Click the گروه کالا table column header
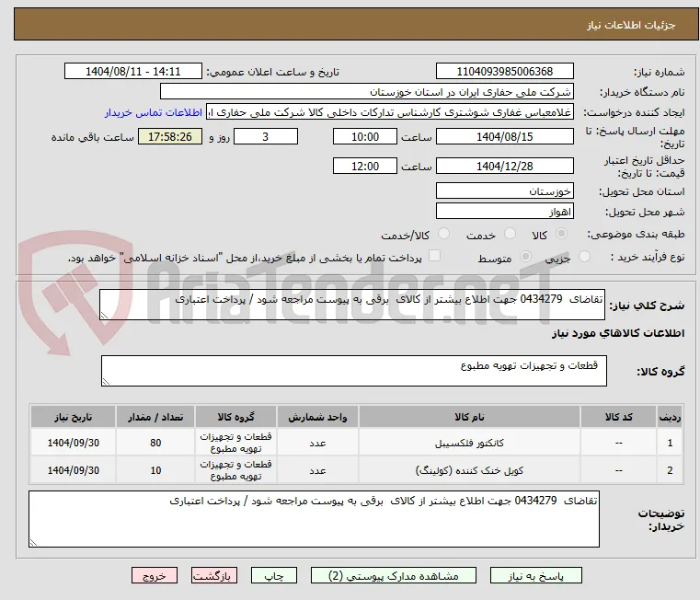Viewport: 700px width, 600px height. [x=235, y=417]
